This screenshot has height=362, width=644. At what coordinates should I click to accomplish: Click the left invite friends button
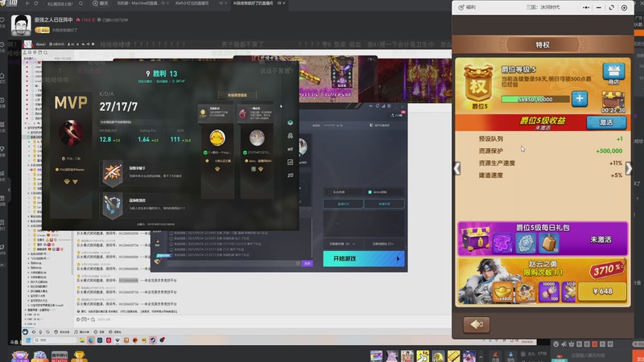coord(343,204)
